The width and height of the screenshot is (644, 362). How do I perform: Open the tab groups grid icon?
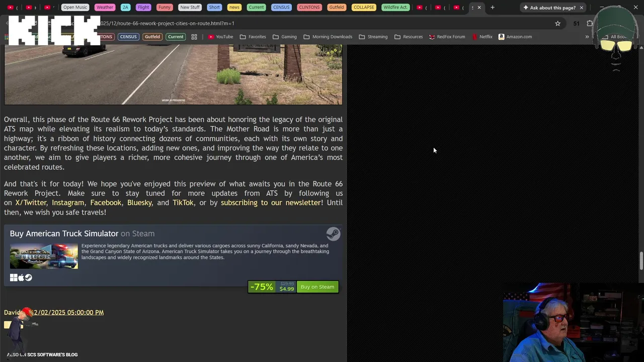click(194, 37)
